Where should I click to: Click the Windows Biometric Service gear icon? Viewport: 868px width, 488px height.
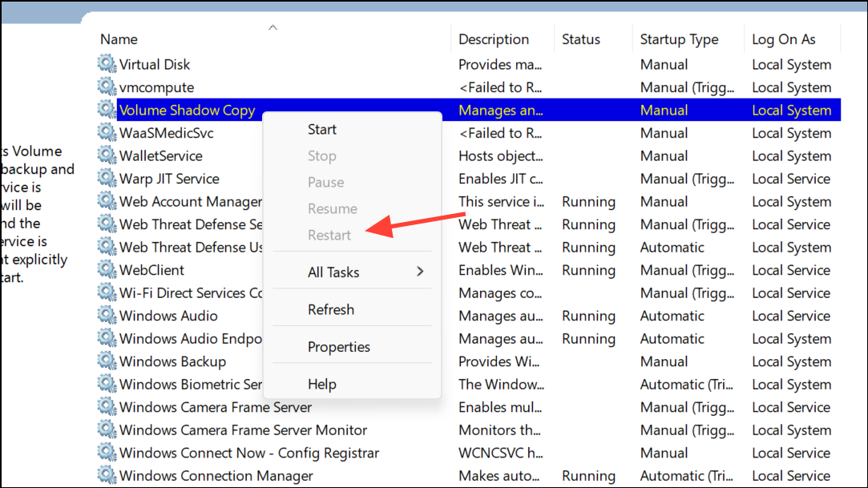click(x=107, y=383)
